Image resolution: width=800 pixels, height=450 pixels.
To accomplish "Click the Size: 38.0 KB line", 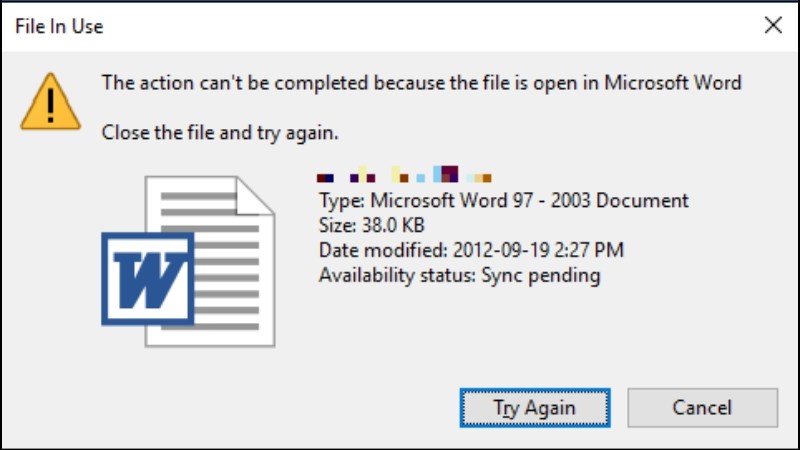I will 371,225.
